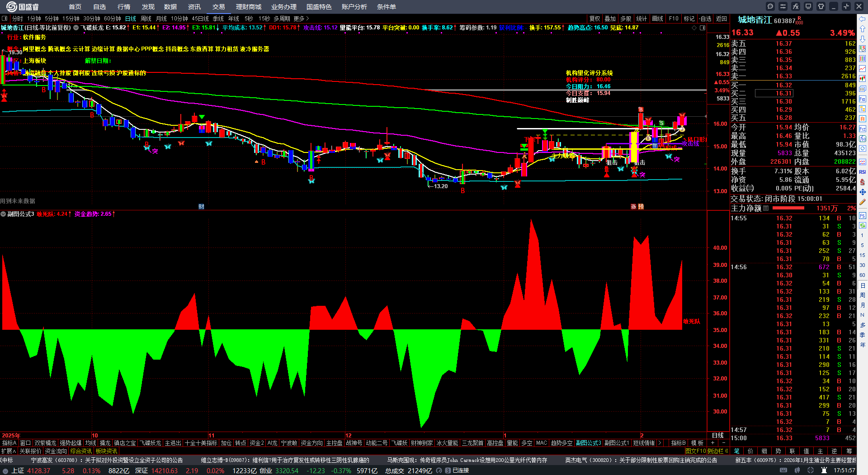Toggle 叠加 overlay mode

tap(610, 19)
